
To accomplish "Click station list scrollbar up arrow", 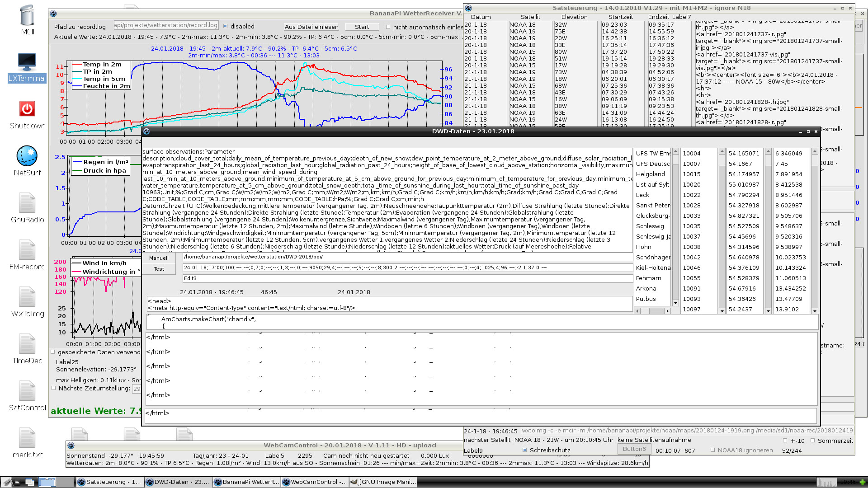I will [x=675, y=151].
